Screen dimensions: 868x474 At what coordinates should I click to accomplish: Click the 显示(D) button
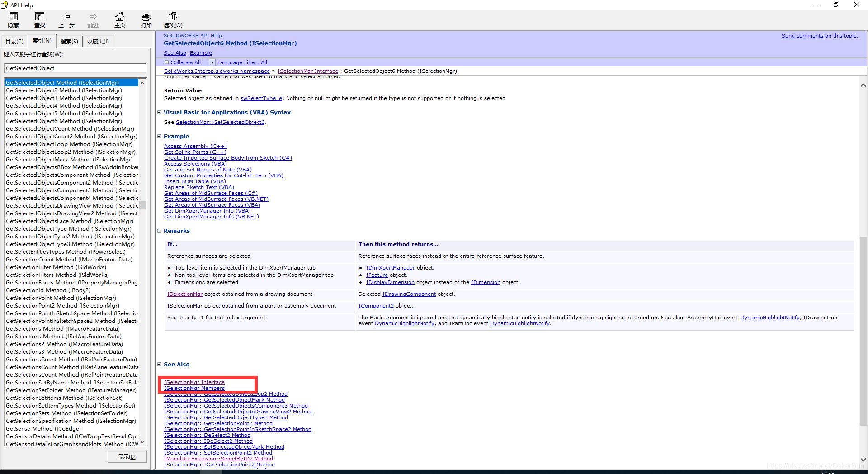click(x=127, y=457)
